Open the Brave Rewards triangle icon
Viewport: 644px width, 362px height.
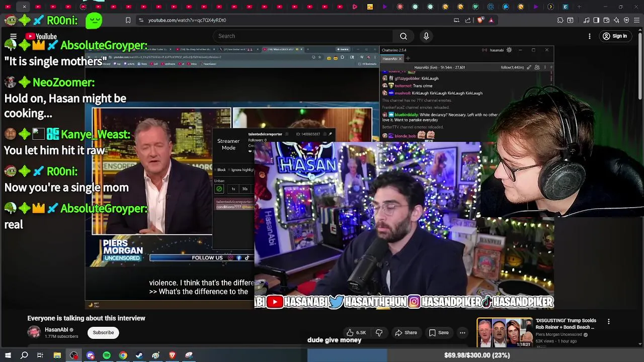tap(491, 20)
